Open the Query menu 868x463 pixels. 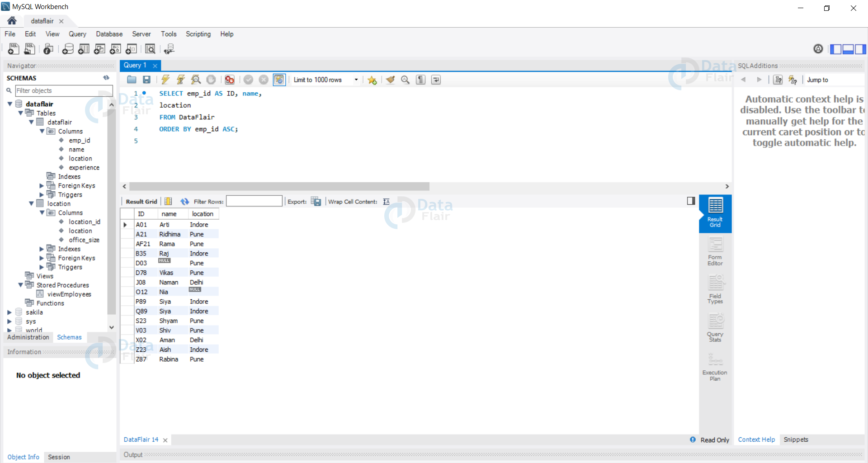point(77,34)
